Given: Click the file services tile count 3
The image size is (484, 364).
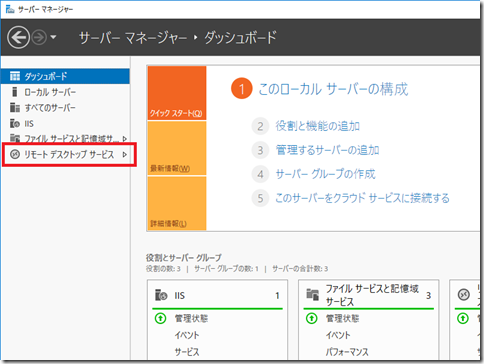Looking at the screenshot, I should [428, 296].
